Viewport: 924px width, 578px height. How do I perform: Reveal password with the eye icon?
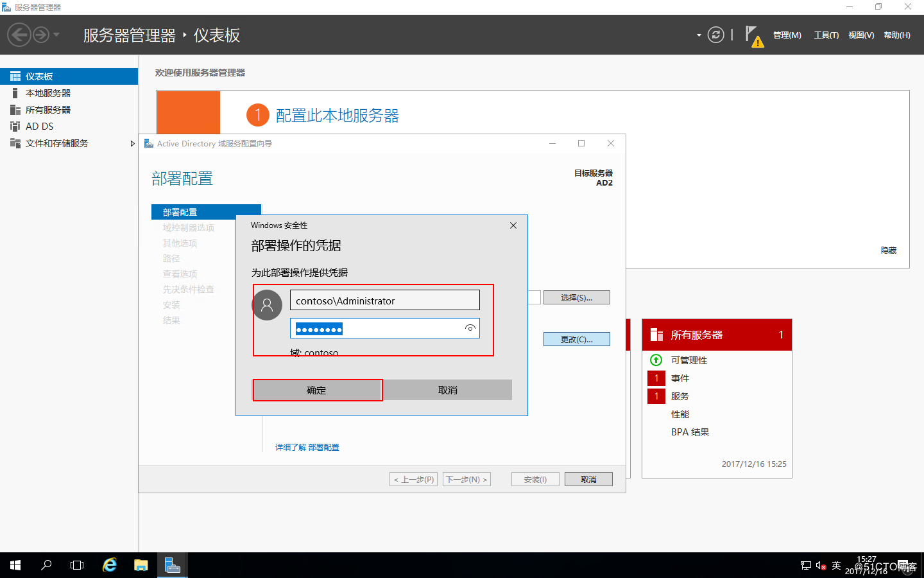pos(470,328)
